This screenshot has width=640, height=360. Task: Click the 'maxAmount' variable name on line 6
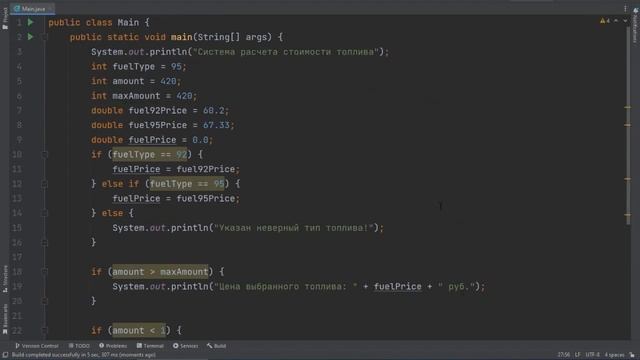tap(136, 96)
